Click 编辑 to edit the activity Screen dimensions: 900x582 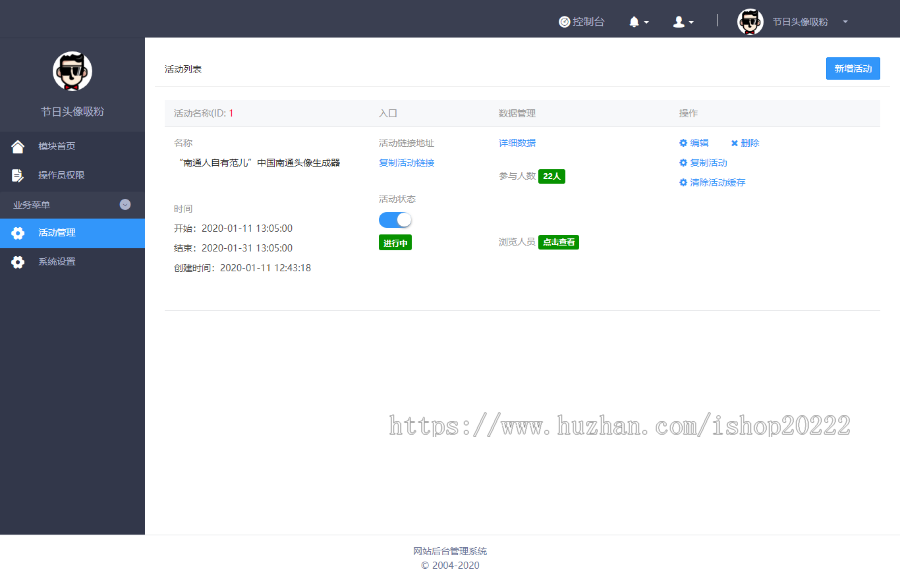[699, 143]
